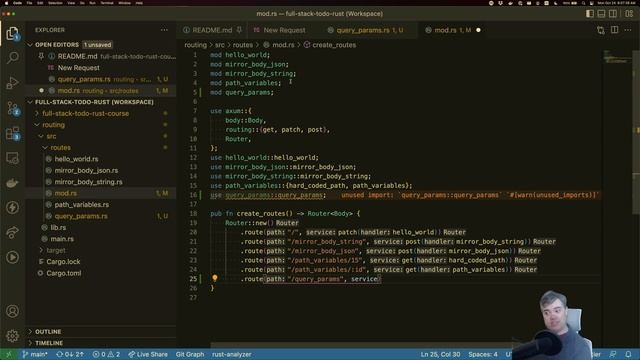Open mirror_body_string.rs file
Viewport: 640px width, 360px height.
click(x=88, y=182)
